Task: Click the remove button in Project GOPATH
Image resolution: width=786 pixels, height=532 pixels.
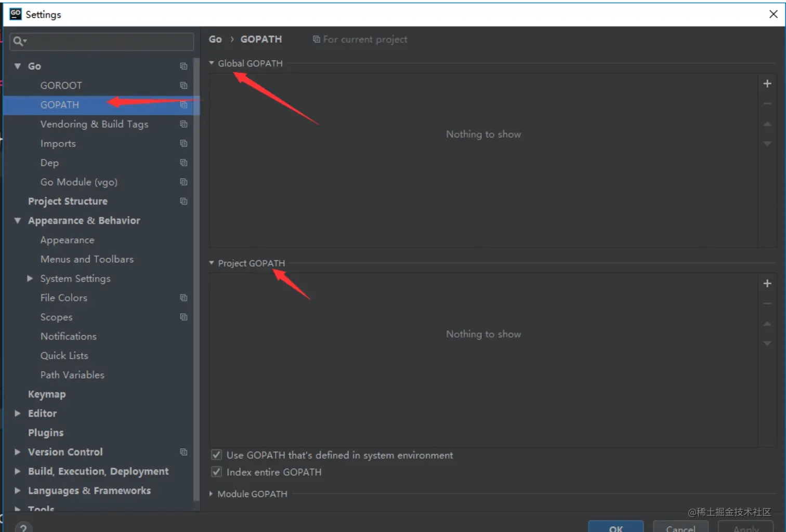Action: 767,304
